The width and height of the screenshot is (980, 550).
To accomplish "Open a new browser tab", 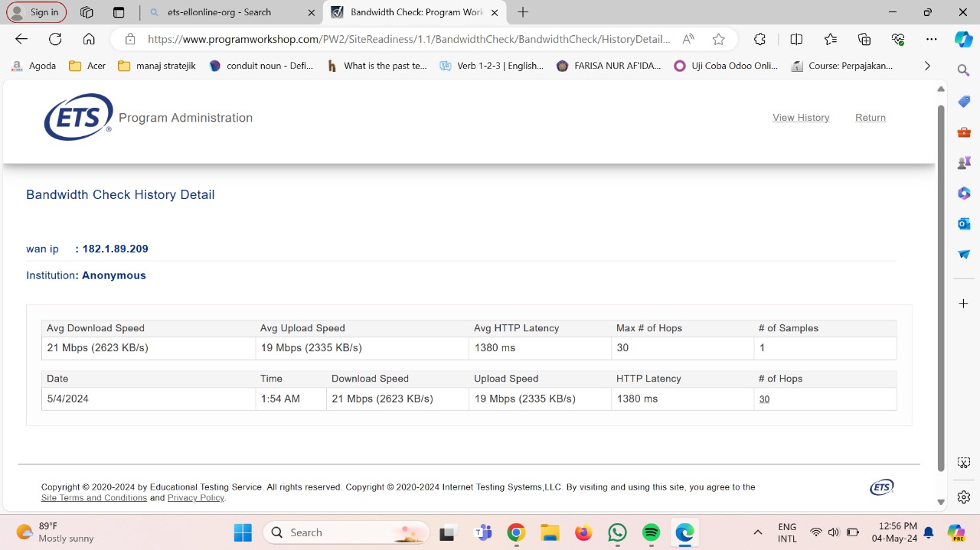I will [x=523, y=12].
